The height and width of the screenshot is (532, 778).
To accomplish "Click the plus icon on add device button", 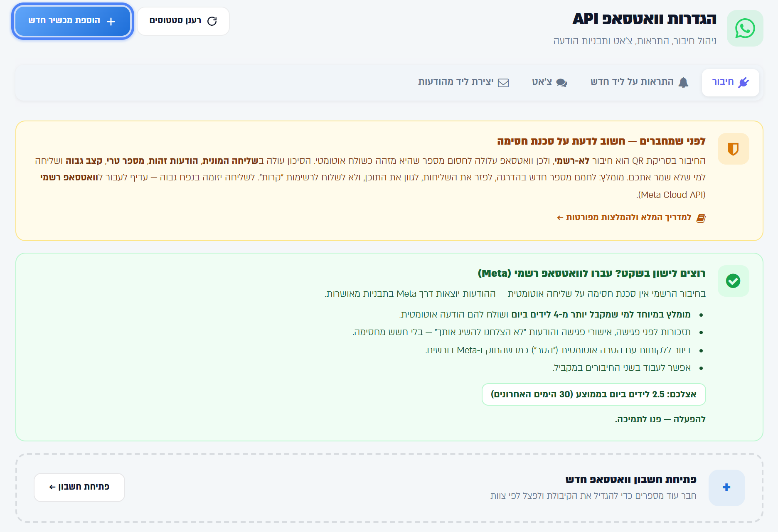I will pyautogui.click(x=111, y=21).
